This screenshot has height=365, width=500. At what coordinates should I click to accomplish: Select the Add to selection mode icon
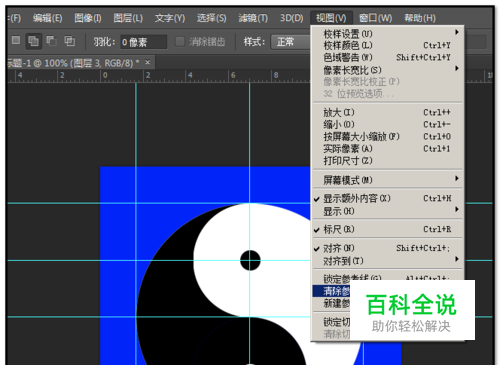pyautogui.click(x=33, y=41)
